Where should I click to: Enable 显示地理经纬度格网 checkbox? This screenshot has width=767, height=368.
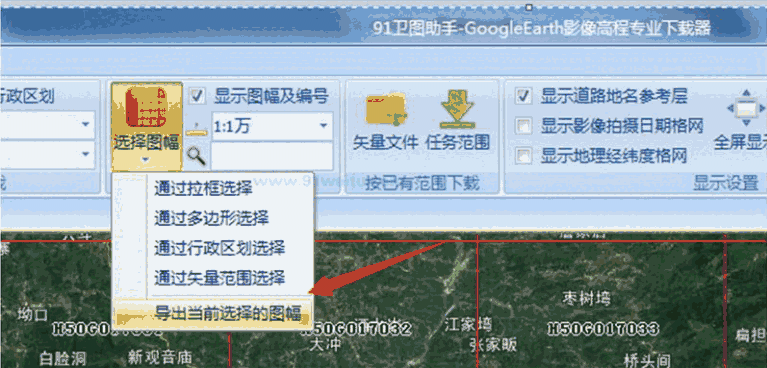pyautogui.click(x=524, y=157)
